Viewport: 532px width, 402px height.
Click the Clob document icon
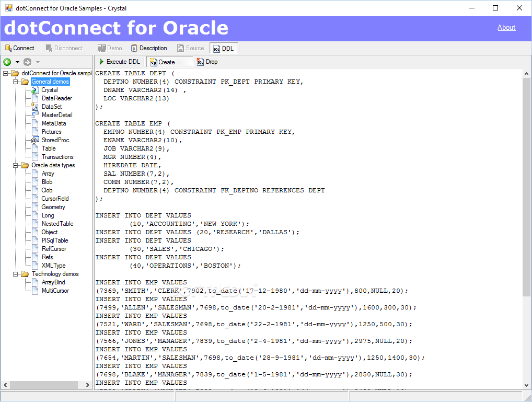[35, 190]
